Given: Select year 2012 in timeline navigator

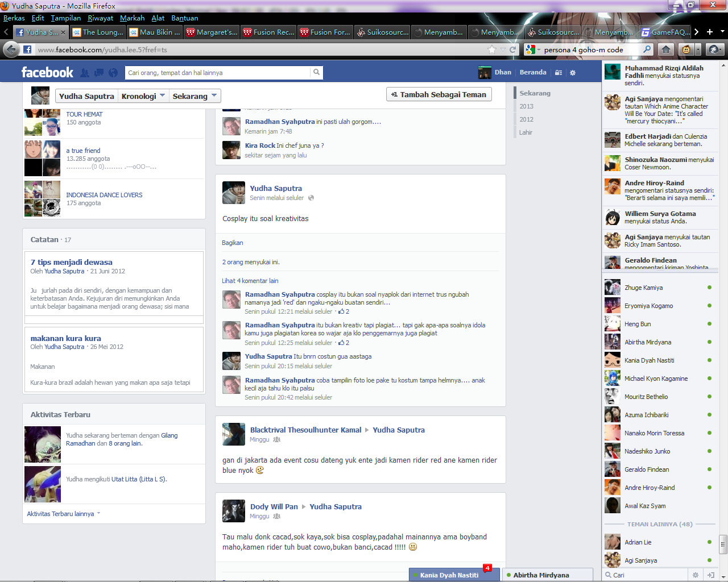Looking at the screenshot, I should click(x=526, y=119).
